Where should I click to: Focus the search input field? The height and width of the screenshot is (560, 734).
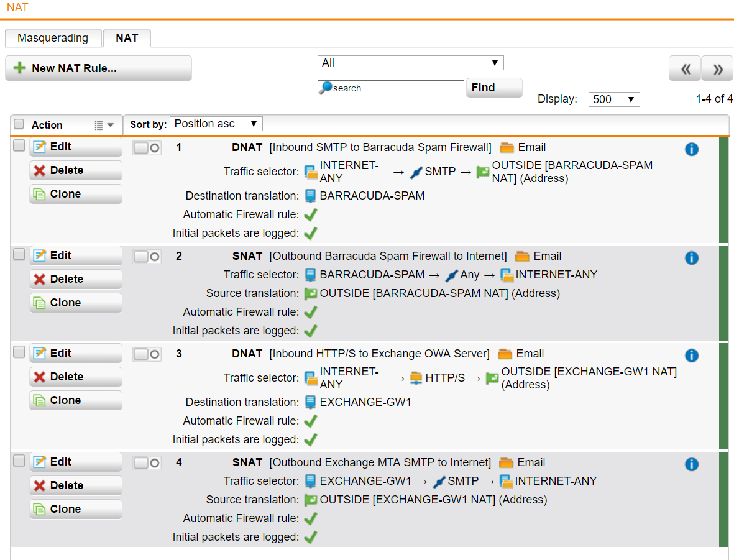391,88
